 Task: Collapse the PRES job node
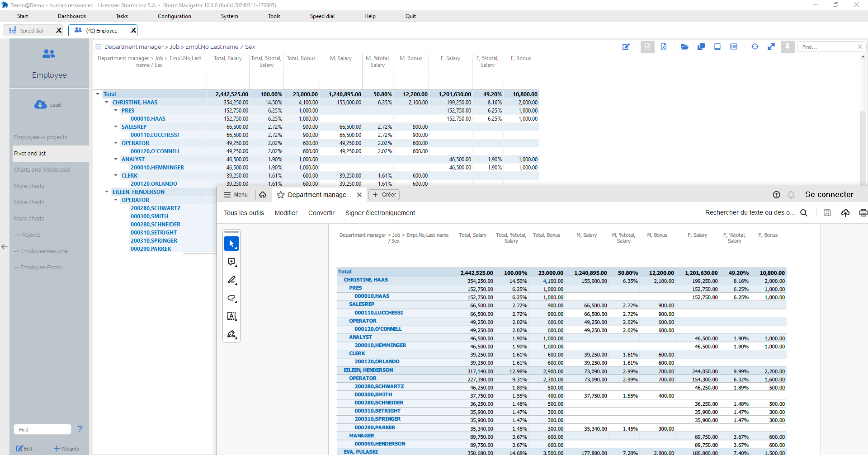[116, 110]
